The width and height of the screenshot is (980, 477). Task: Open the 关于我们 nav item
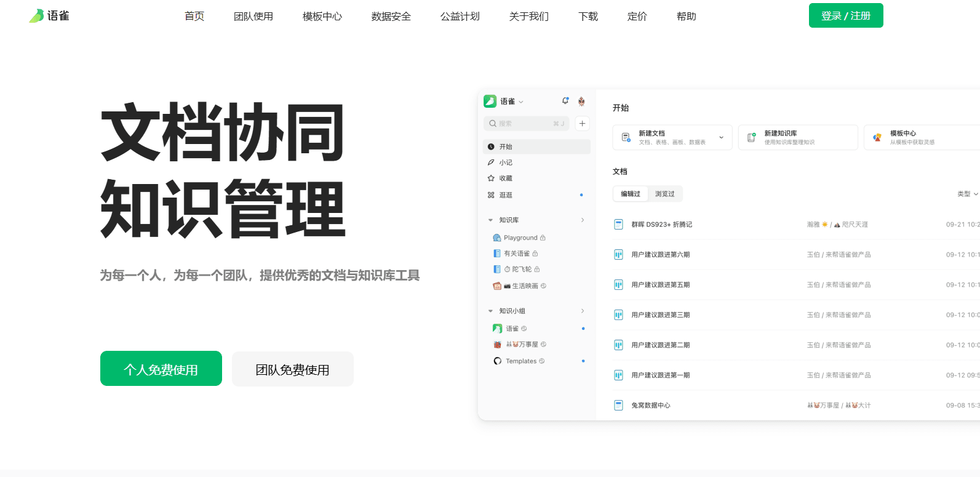529,17
